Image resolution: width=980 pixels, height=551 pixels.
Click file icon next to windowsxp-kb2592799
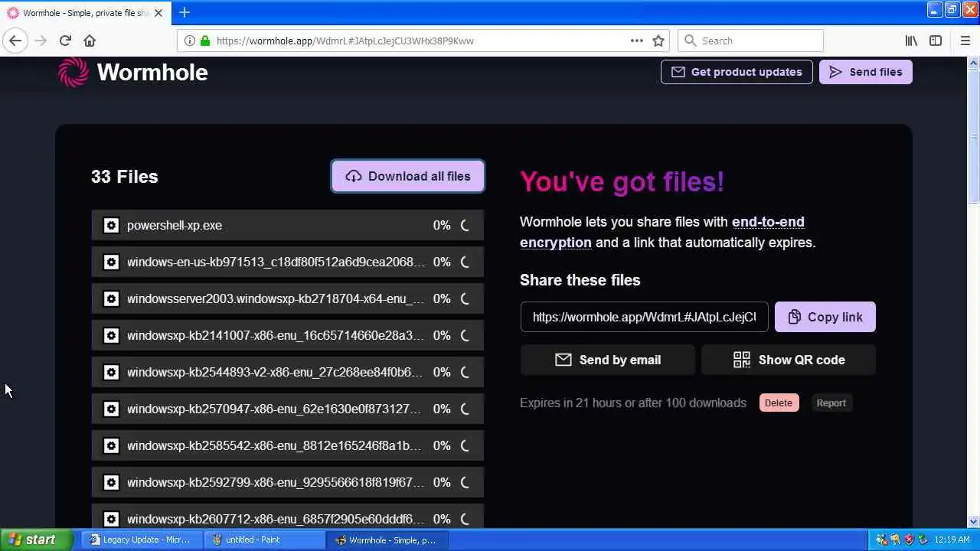pyautogui.click(x=111, y=482)
